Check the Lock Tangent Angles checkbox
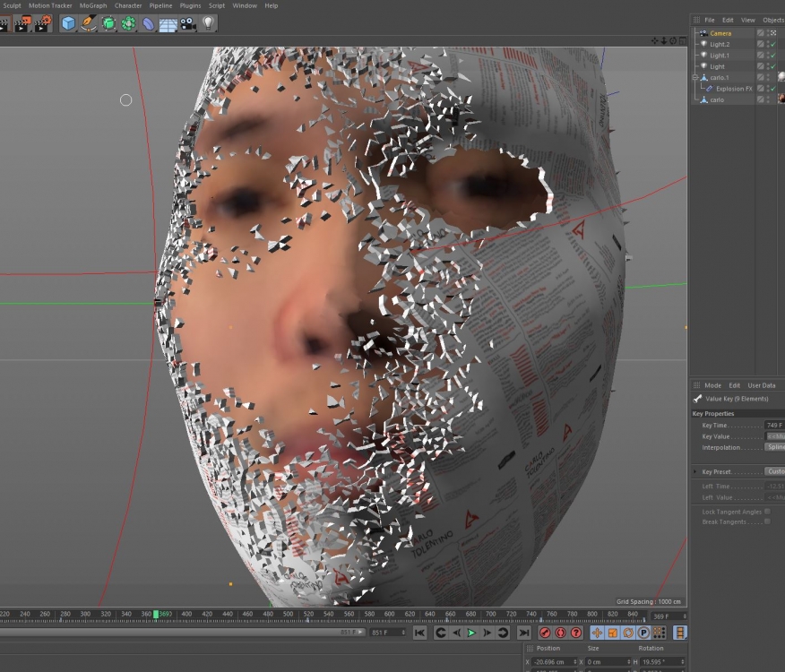785x672 pixels. pos(767,512)
